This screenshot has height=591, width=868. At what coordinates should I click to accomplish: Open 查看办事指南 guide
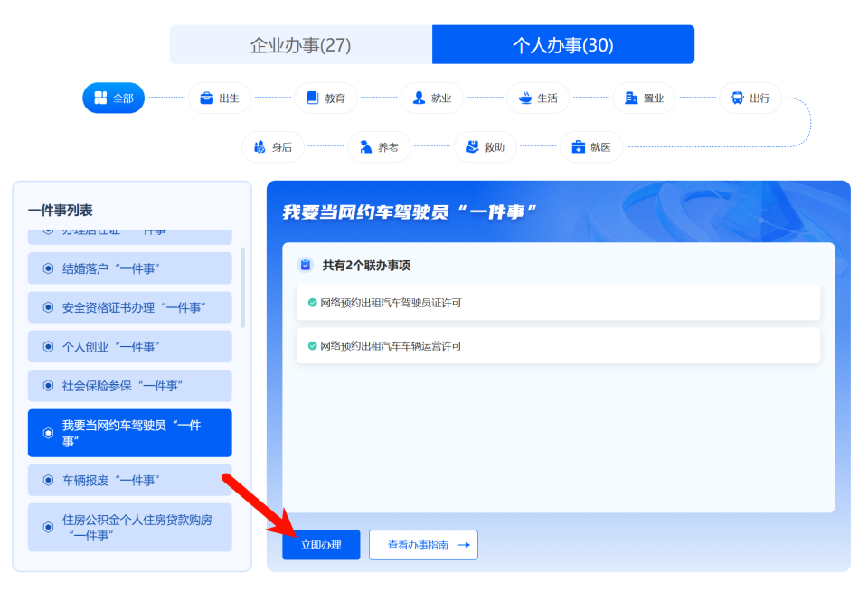423,544
